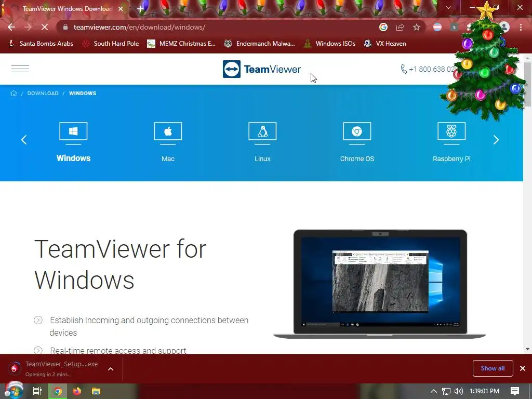Click the share page icon
The height and width of the screenshot is (399, 532).
[x=400, y=27]
